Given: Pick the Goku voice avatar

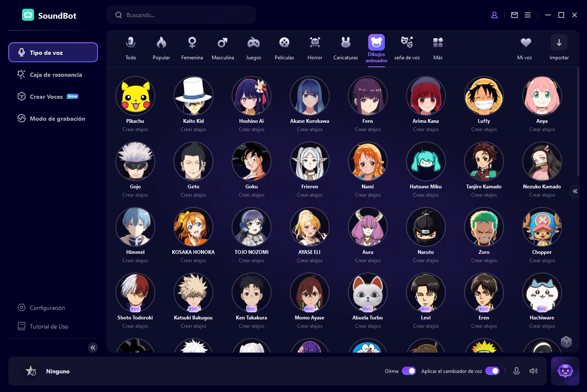Looking at the screenshot, I should pos(252,161).
